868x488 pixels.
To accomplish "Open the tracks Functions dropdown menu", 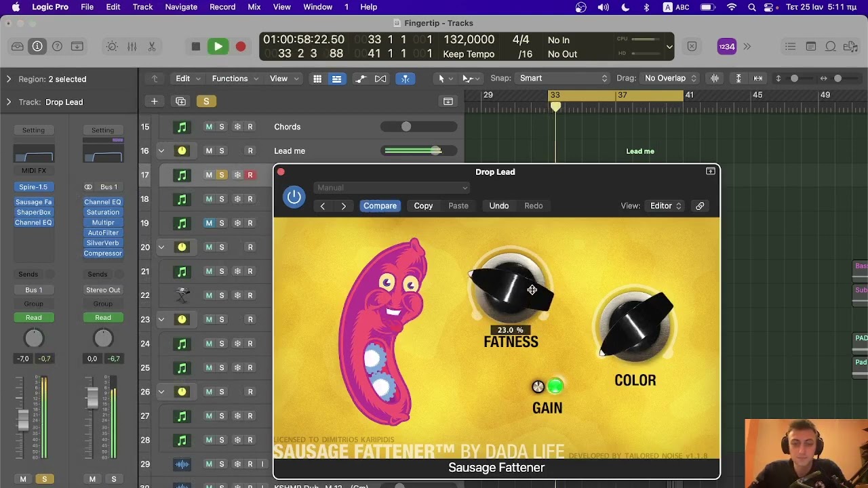I will (235, 79).
